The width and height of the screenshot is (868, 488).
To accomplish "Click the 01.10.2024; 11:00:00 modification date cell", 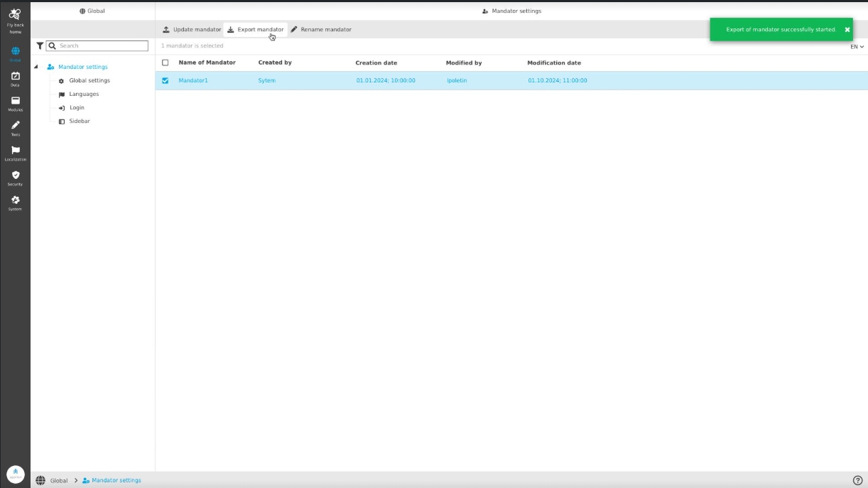I will point(558,80).
